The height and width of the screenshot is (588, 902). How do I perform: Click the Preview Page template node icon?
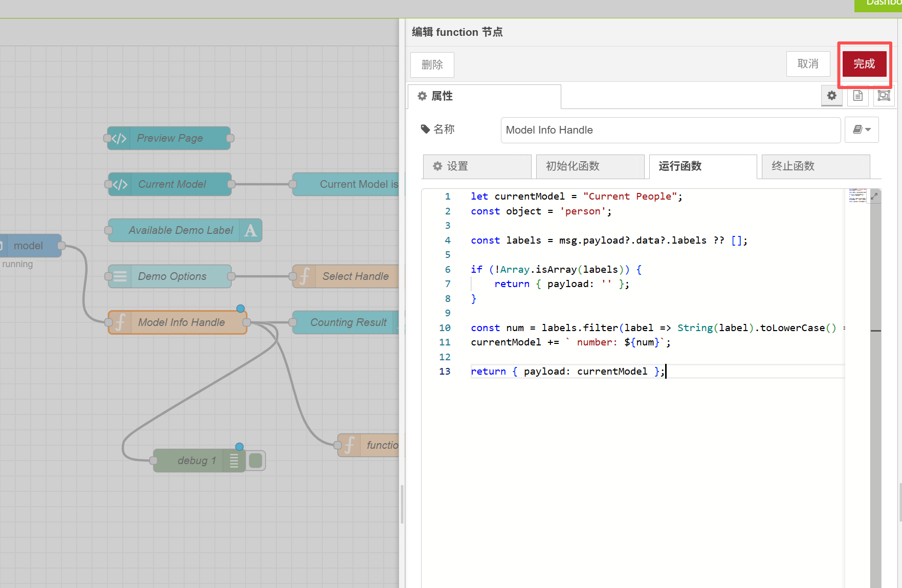point(119,138)
